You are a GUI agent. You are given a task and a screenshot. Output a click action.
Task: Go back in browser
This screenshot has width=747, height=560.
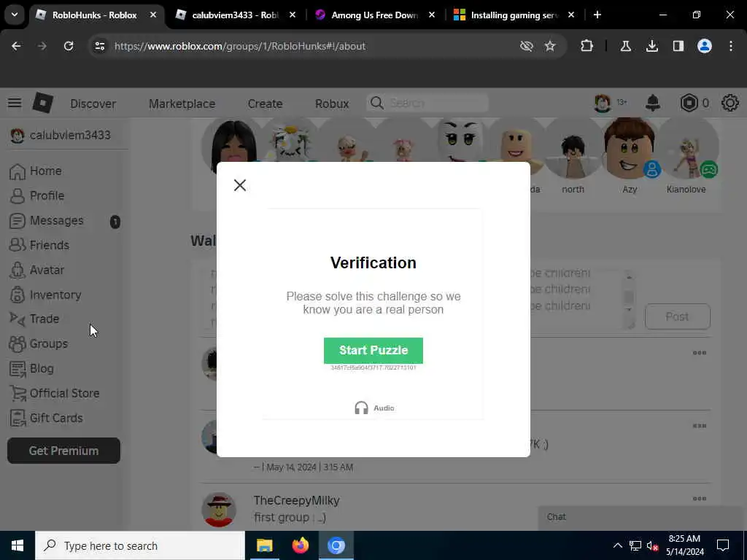[x=16, y=46]
